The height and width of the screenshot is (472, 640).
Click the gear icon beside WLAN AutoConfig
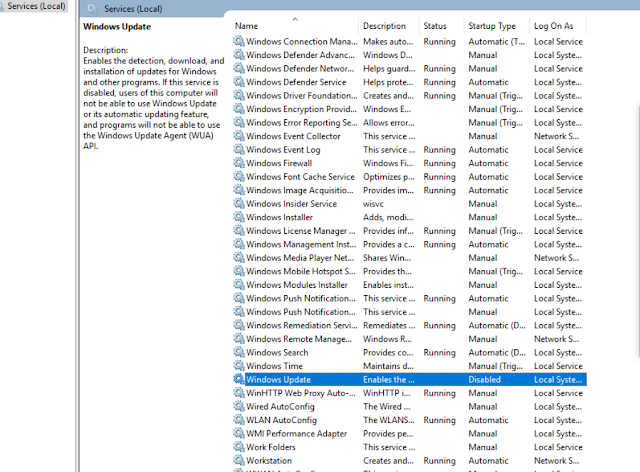point(239,420)
